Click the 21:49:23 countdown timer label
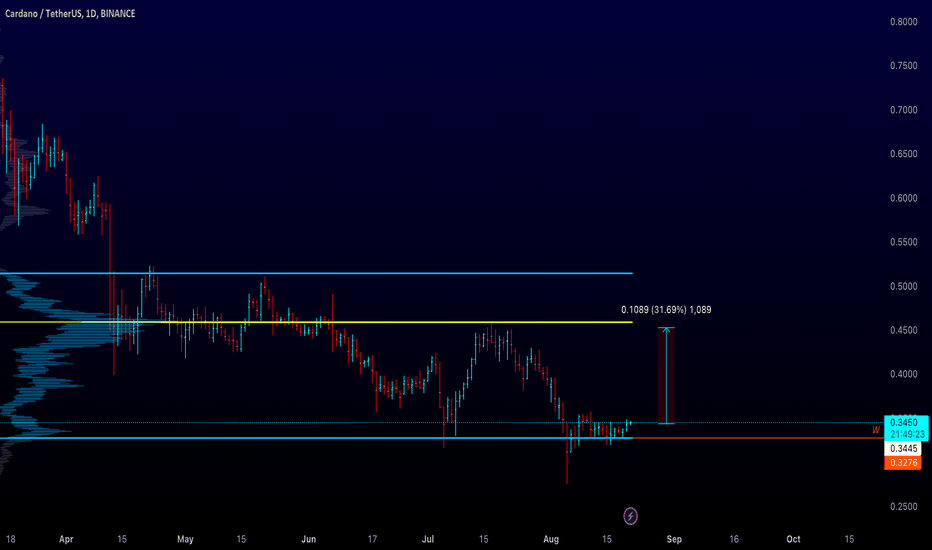 click(x=907, y=435)
